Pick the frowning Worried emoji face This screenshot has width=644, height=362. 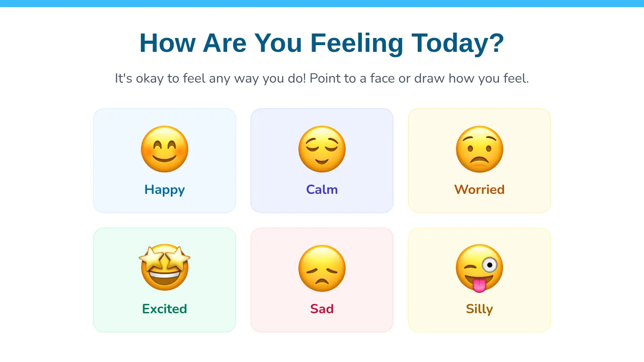pos(479,149)
